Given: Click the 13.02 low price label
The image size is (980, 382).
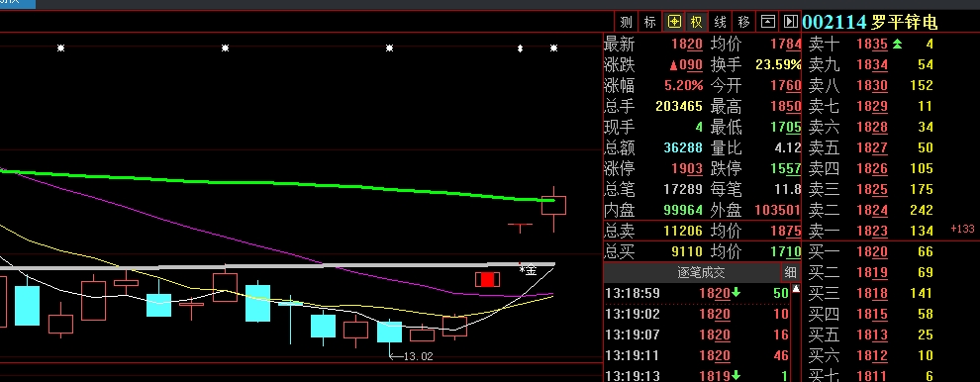Looking at the screenshot, I should click(418, 356).
